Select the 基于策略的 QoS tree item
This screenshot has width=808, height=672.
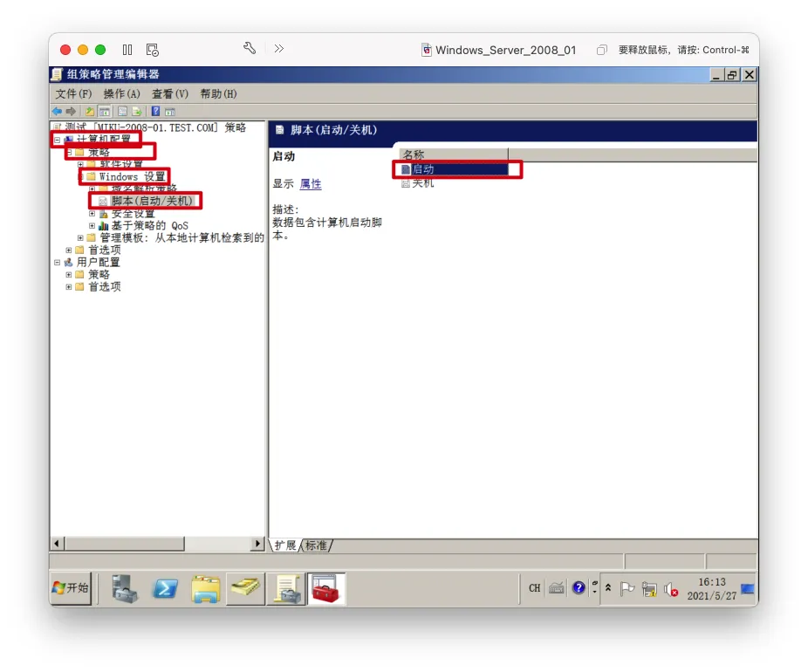pos(149,226)
